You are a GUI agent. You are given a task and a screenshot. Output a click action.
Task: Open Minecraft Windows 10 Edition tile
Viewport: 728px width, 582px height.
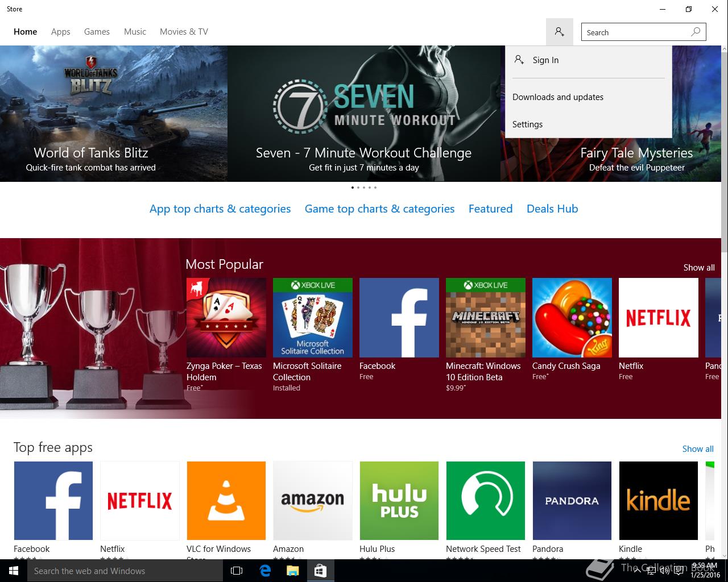[486, 318]
